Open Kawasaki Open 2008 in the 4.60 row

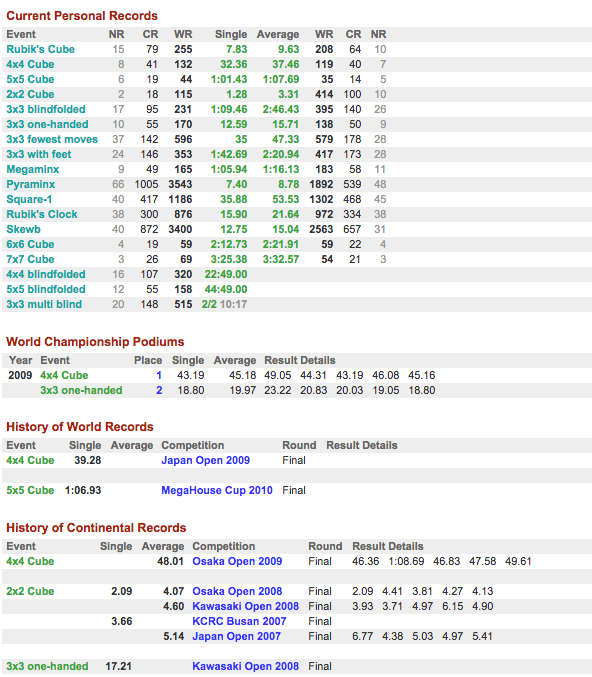tap(245, 606)
